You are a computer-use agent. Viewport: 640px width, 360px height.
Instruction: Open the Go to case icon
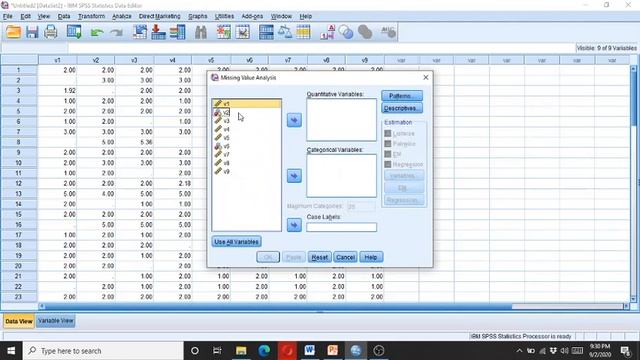point(140,32)
